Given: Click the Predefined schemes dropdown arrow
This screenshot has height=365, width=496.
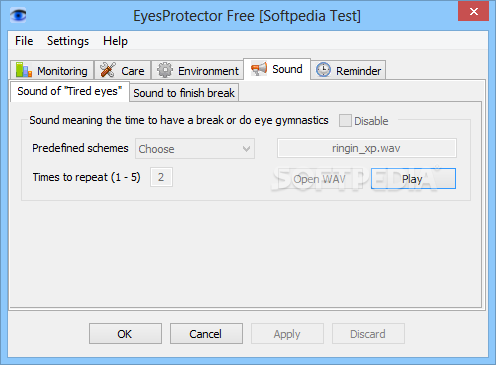Looking at the screenshot, I should pyautogui.click(x=246, y=149).
